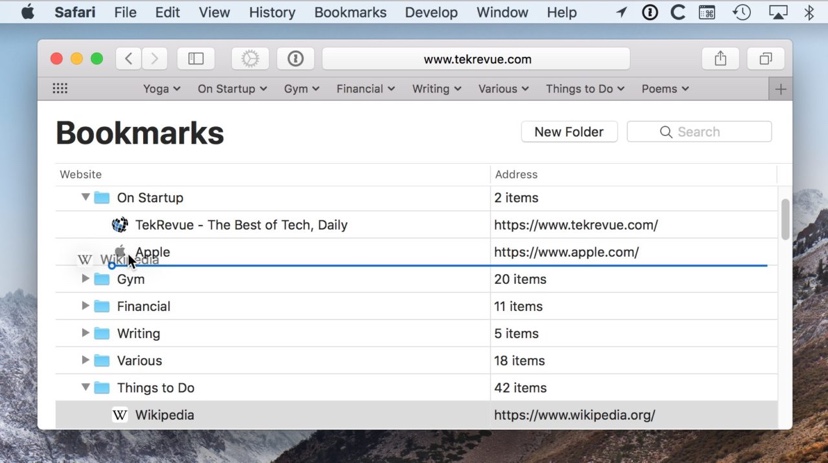Click the https://www.wikipedia.org/ address cell
The height and width of the screenshot is (463, 828).
click(575, 415)
